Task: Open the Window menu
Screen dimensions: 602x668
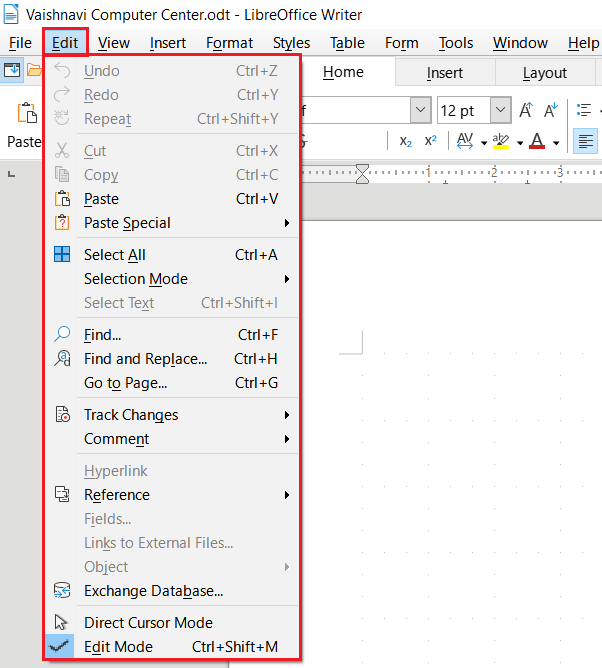Action: [x=520, y=43]
